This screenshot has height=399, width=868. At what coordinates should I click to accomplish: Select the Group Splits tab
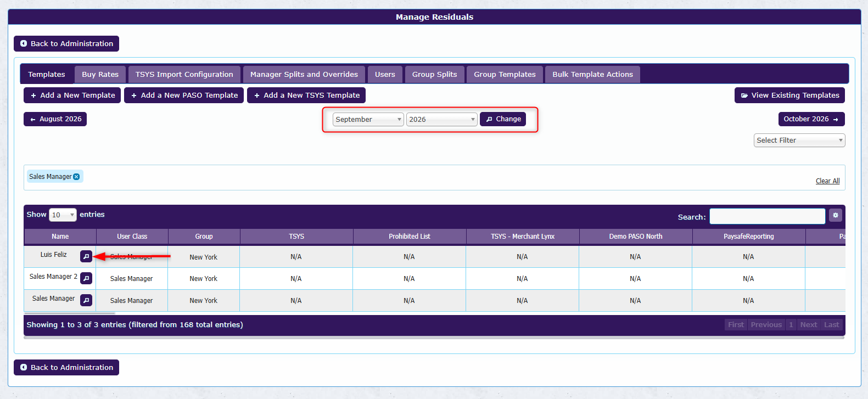pyautogui.click(x=435, y=74)
